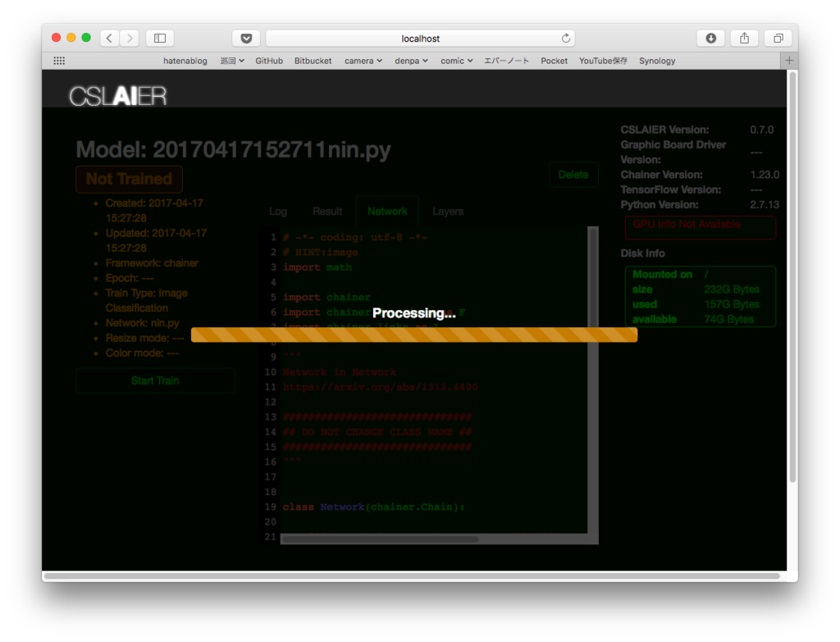Viewport: 840px width, 642px height.
Task: Click the CSLAIER logo
Action: (x=118, y=97)
